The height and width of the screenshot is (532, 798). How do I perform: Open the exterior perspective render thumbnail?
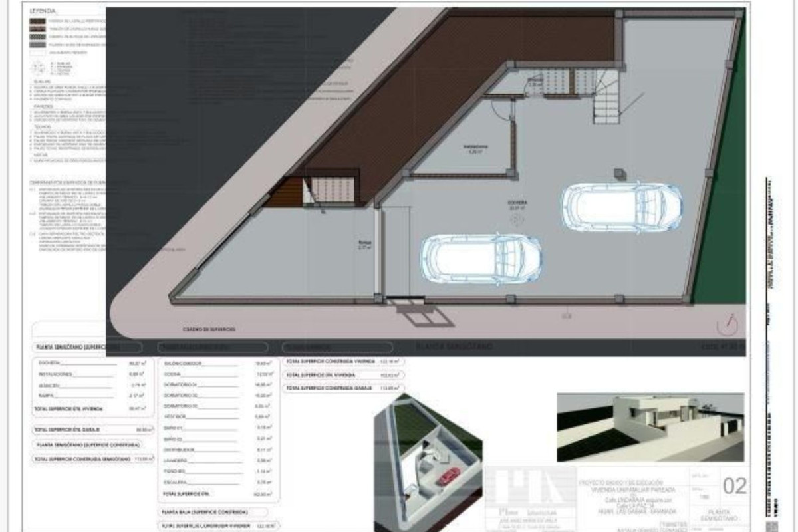tap(650, 428)
